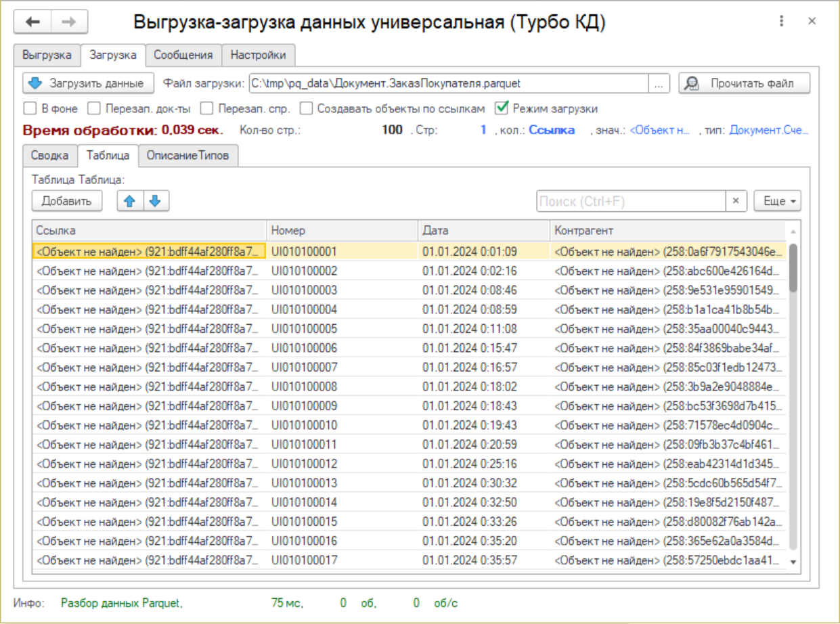Viewport: 840px width, 624px height.
Task: Open the Еще dropdown menu
Action: [x=777, y=200]
